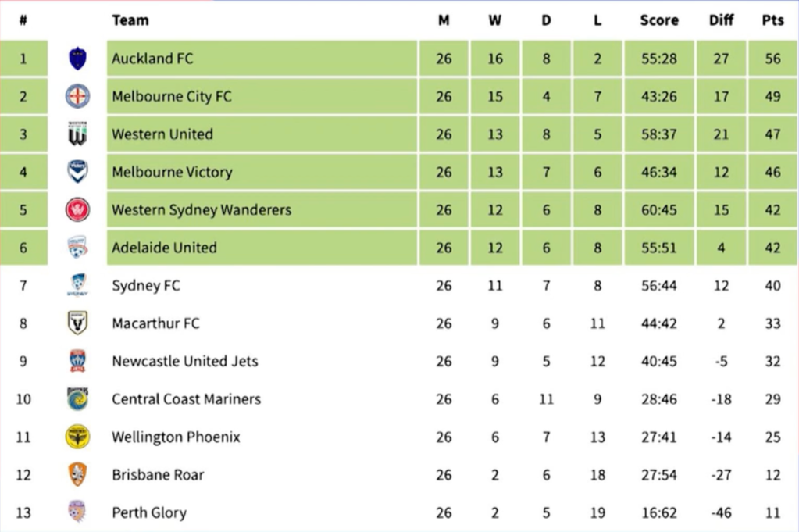Click the Wellington Phoenix badge
Image resolution: width=799 pixels, height=532 pixels.
(77, 437)
